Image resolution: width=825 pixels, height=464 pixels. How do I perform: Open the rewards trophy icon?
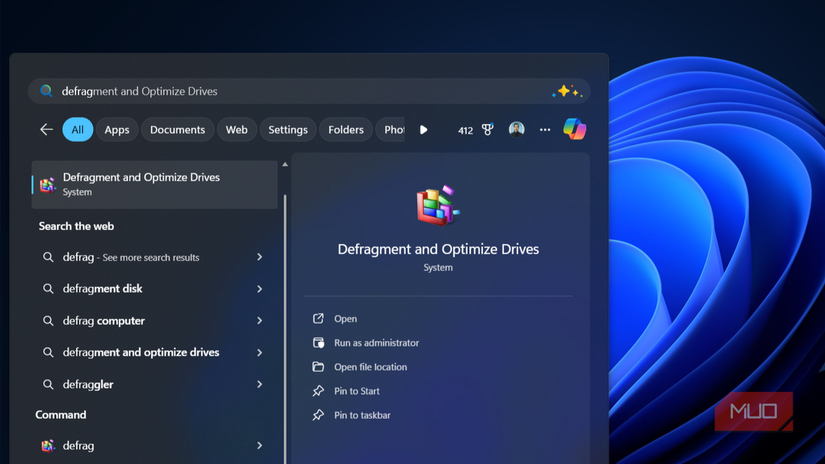tap(488, 129)
